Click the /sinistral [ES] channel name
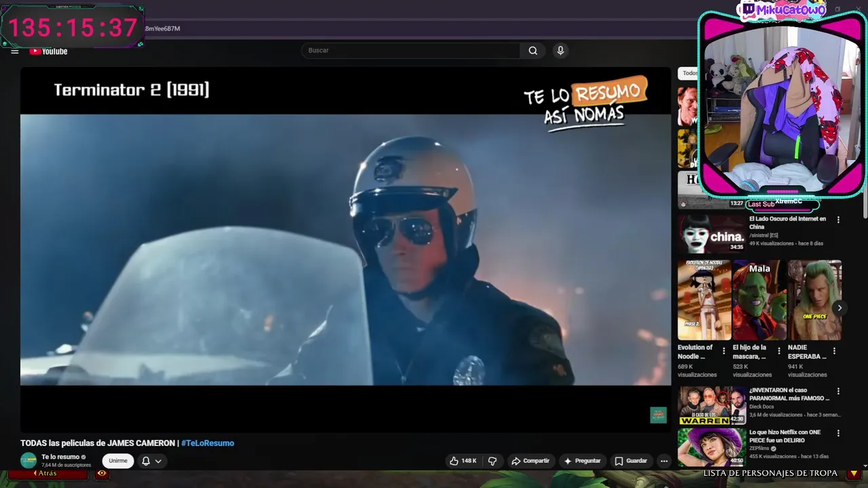This screenshot has width=868, height=488. (x=764, y=235)
